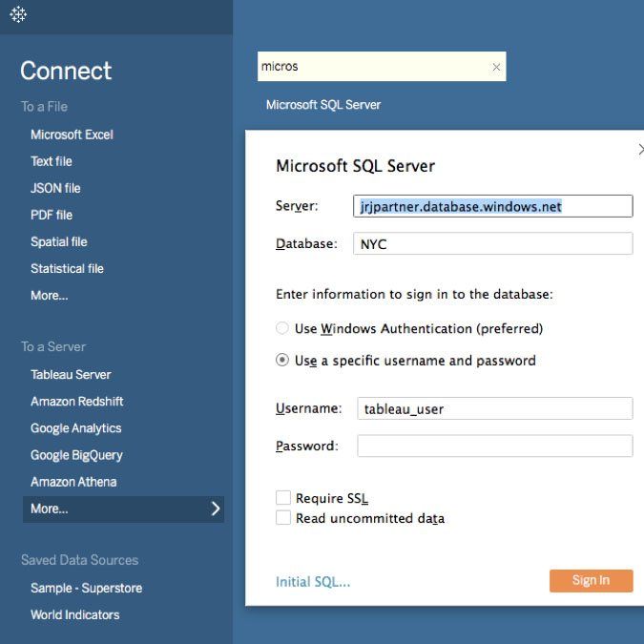This screenshot has height=644, width=644.
Task: Toggle Read uncommitted data checkbox
Action: point(283,518)
